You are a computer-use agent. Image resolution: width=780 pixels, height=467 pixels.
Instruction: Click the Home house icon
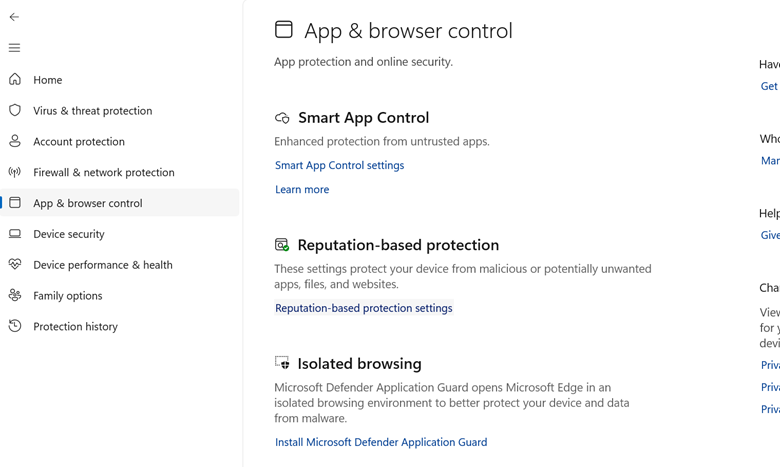click(15, 79)
